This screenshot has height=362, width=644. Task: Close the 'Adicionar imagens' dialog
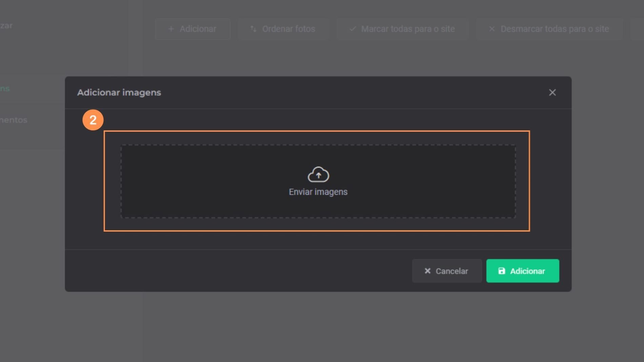pos(552,92)
